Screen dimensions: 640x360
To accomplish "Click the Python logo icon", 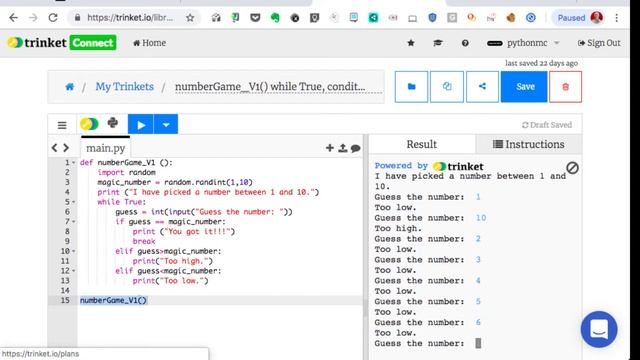I will coord(113,123).
